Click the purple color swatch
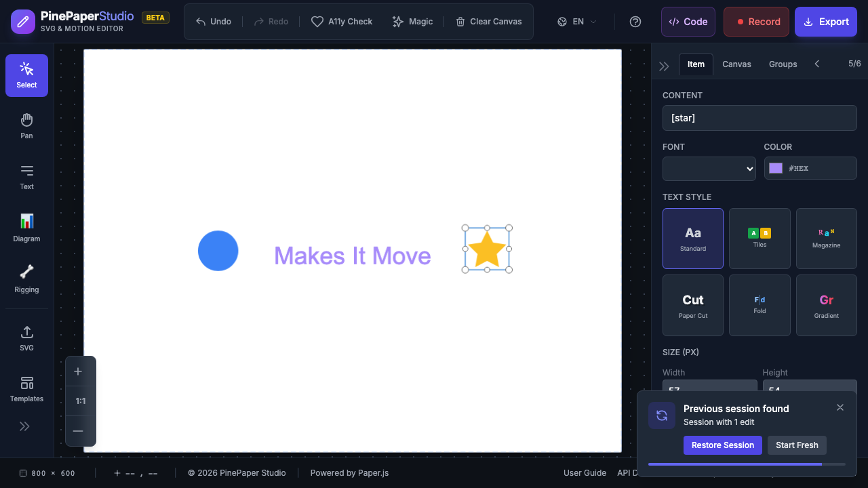Image resolution: width=868 pixels, height=488 pixels. pyautogui.click(x=776, y=169)
